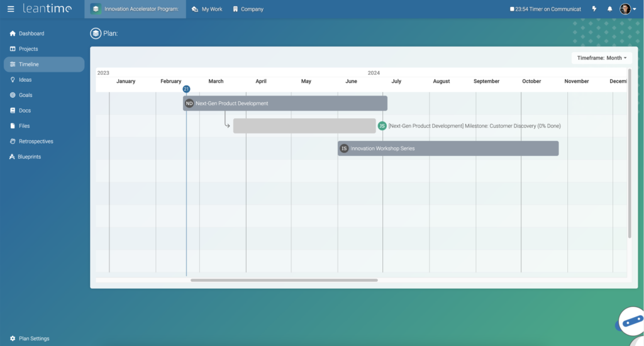Click the Timeline sliders icon
The width and height of the screenshot is (644, 346).
point(13,64)
